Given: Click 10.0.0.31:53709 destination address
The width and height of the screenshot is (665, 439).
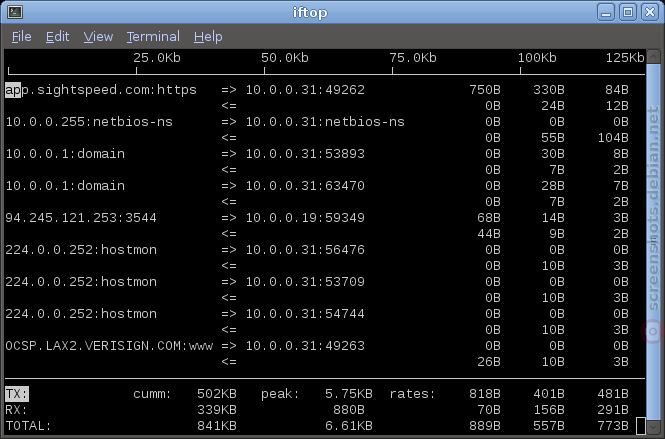Looking at the screenshot, I should (x=305, y=282).
